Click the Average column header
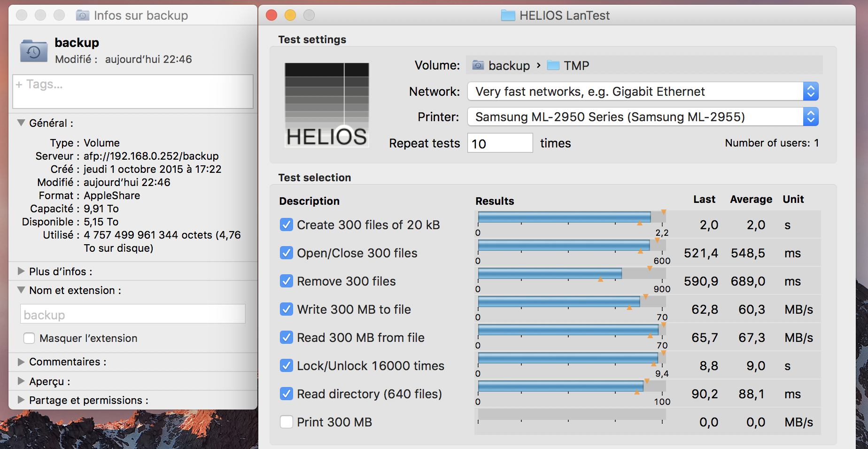Screen dimensions: 868x449 pyautogui.click(x=751, y=199)
